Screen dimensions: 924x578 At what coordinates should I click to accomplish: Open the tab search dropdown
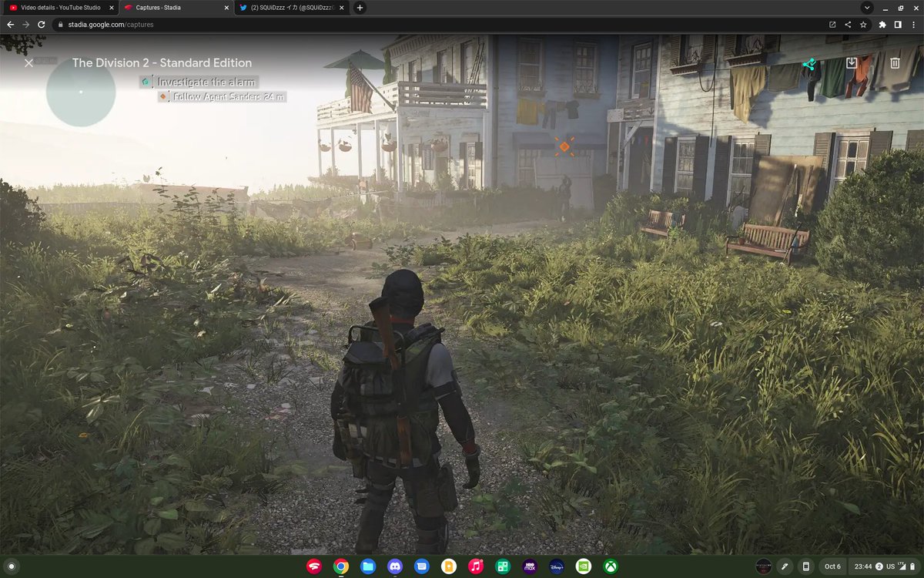tap(868, 8)
